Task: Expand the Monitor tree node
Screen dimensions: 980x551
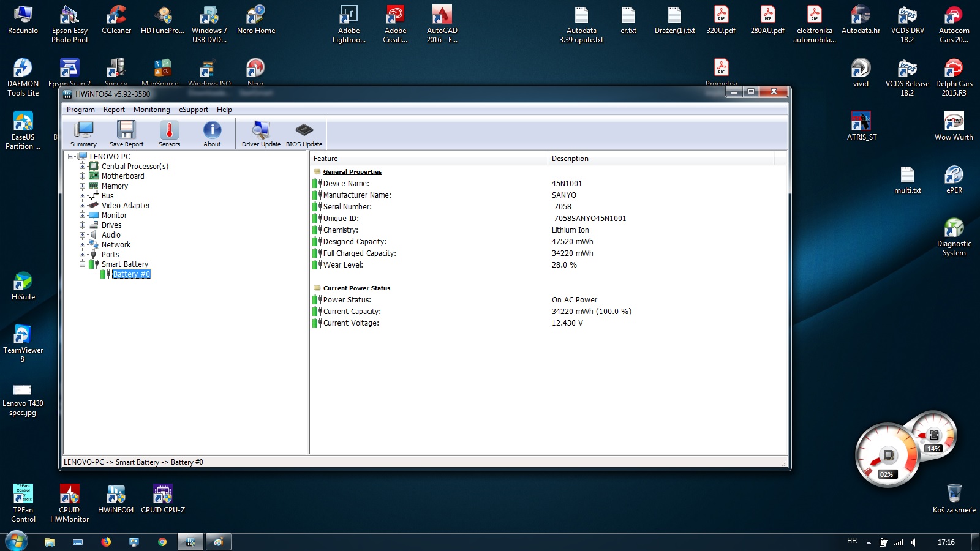Action: (x=82, y=215)
